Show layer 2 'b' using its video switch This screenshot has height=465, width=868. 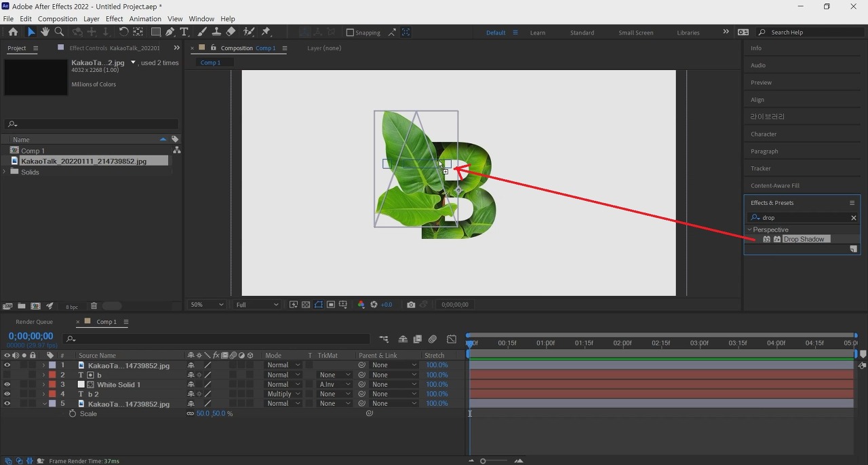point(7,375)
